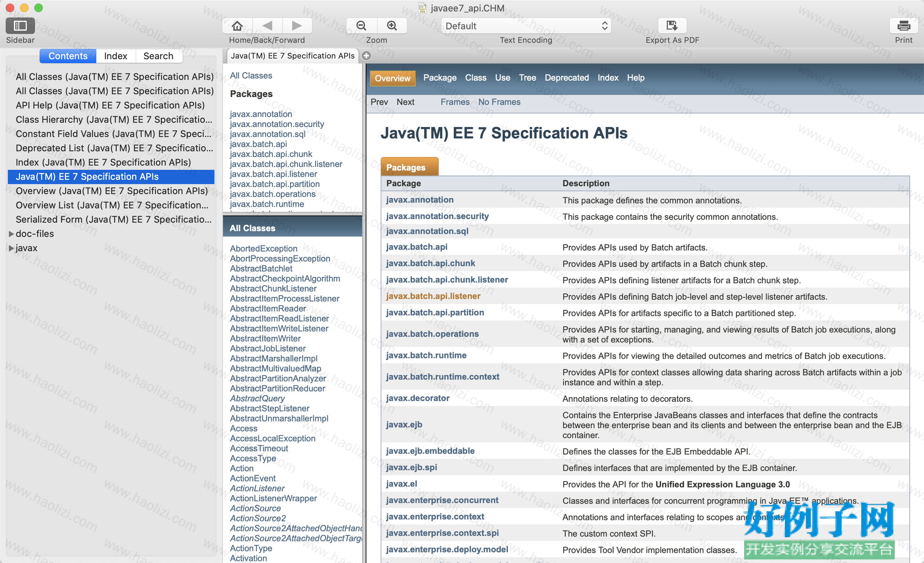Open javax.ejb.embeddable package link

430,451
